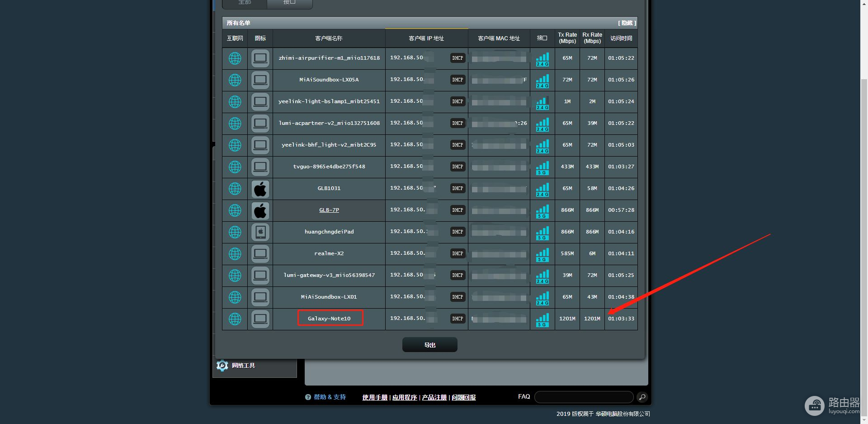Click the GLB-7P client name link
This screenshot has height=424, width=868.
[x=329, y=210]
